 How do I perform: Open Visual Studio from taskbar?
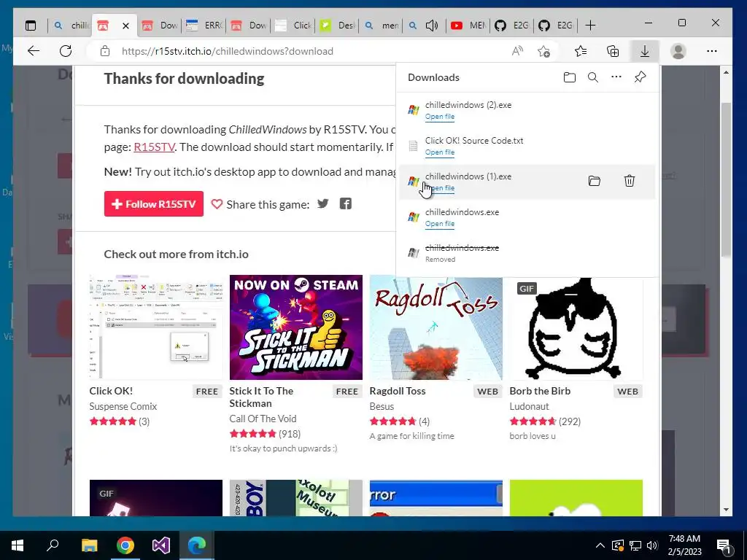point(161,545)
